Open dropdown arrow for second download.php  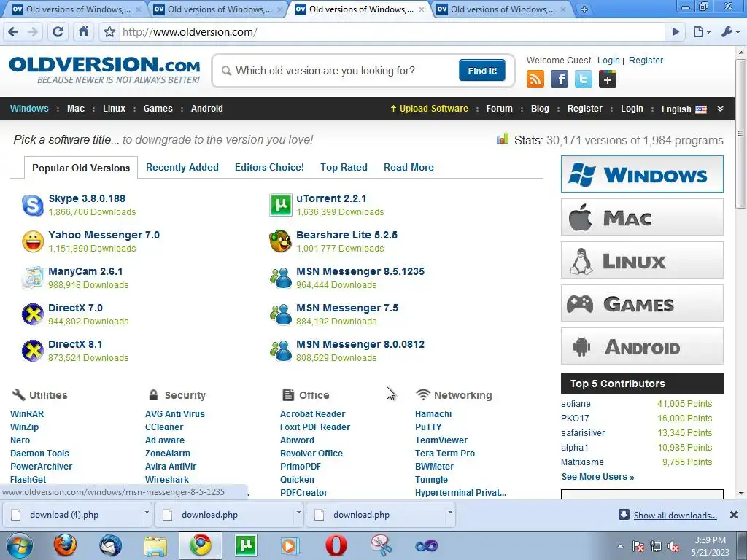coord(298,513)
